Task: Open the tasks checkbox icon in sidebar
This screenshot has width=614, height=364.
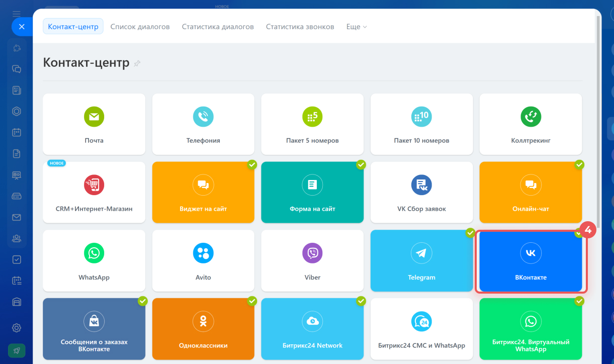Action: (17, 259)
